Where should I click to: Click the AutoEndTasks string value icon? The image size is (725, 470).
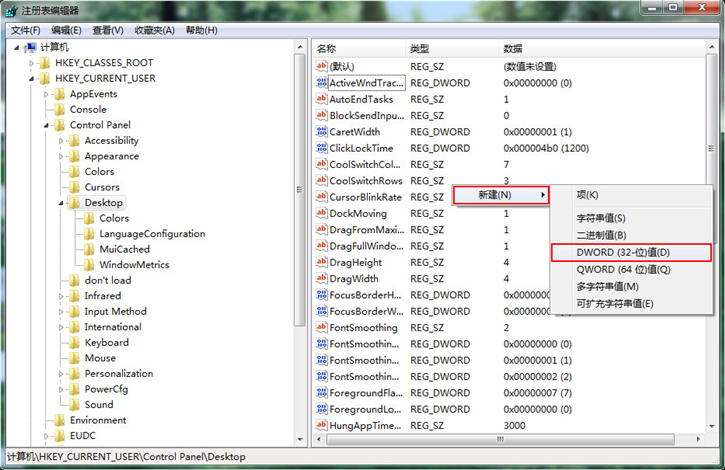click(322, 99)
